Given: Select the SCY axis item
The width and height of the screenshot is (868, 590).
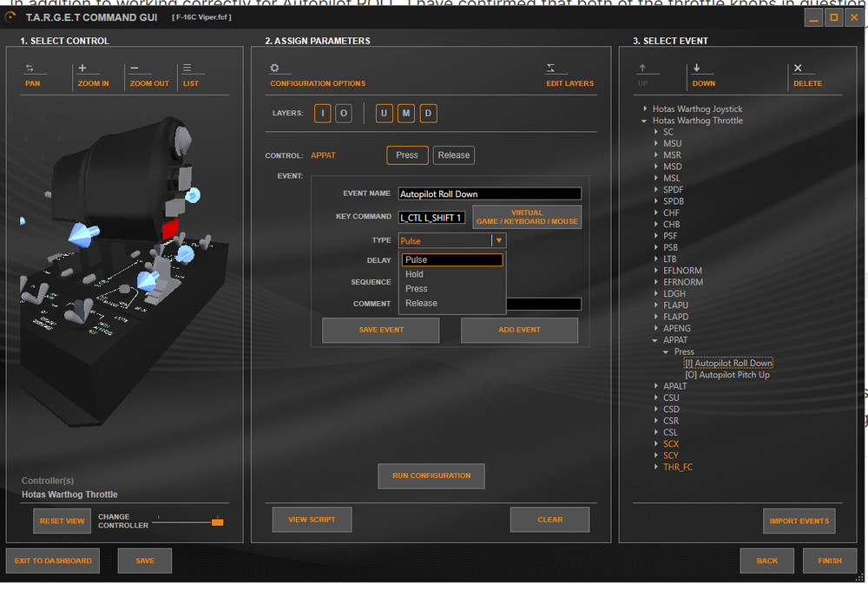Looking at the screenshot, I should click(671, 456).
